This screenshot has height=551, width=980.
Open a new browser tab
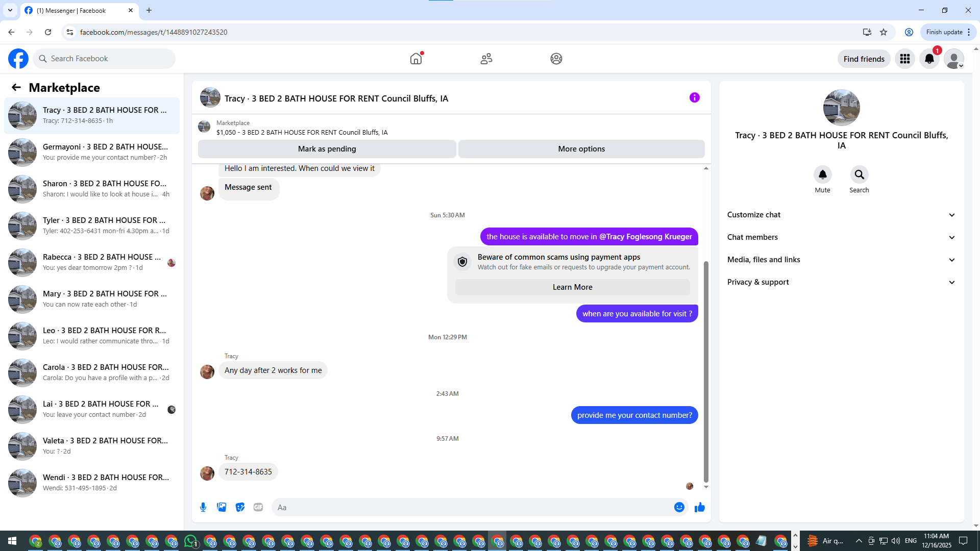click(149, 10)
